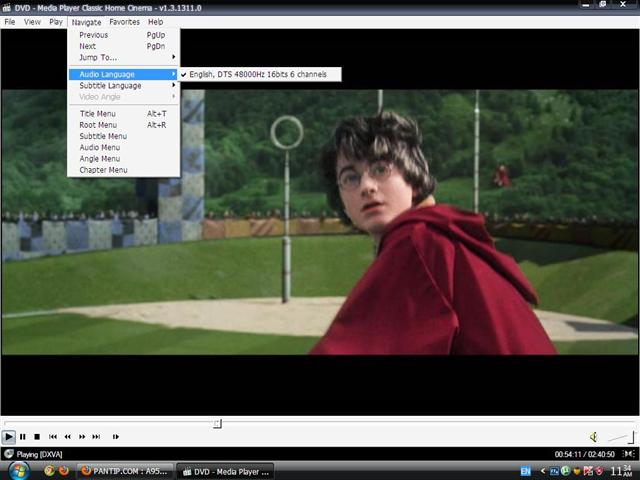Open the File menu

click(10, 22)
